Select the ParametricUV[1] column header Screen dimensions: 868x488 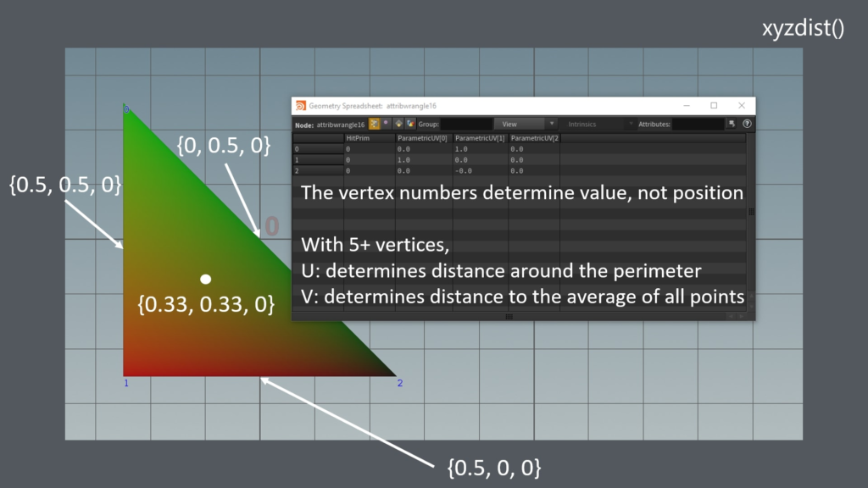click(x=480, y=137)
